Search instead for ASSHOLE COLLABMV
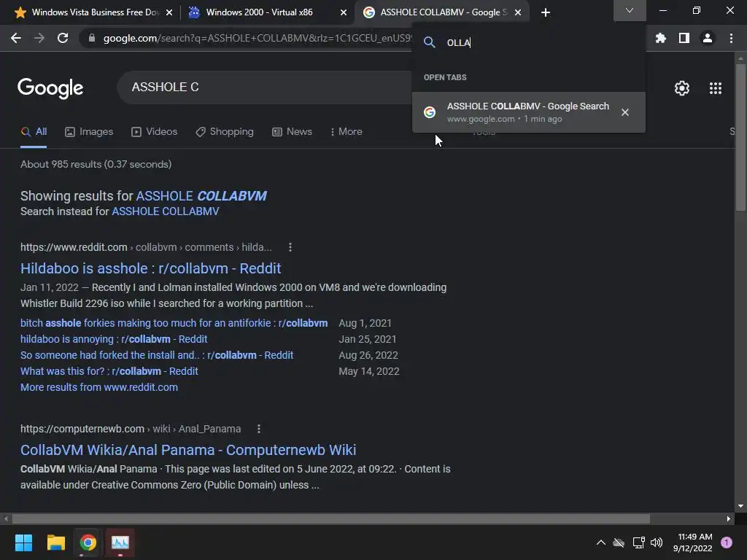 pyautogui.click(x=166, y=211)
